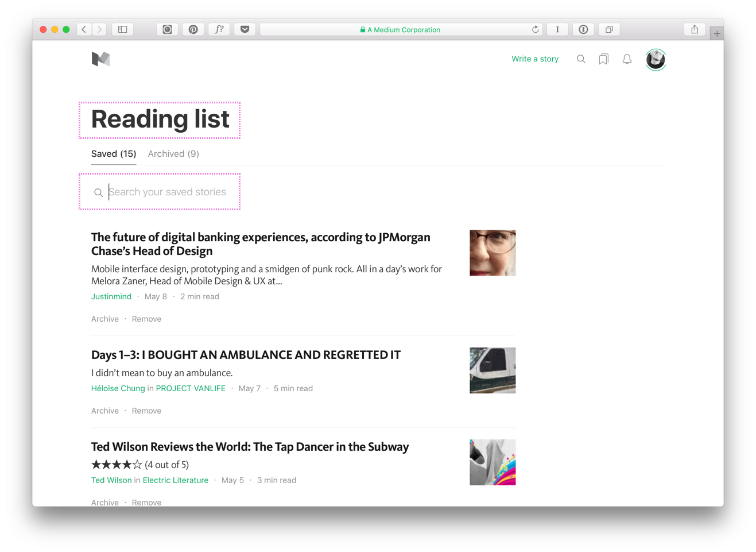Click the Medium logo
The width and height of the screenshot is (756, 552).
(100, 59)
